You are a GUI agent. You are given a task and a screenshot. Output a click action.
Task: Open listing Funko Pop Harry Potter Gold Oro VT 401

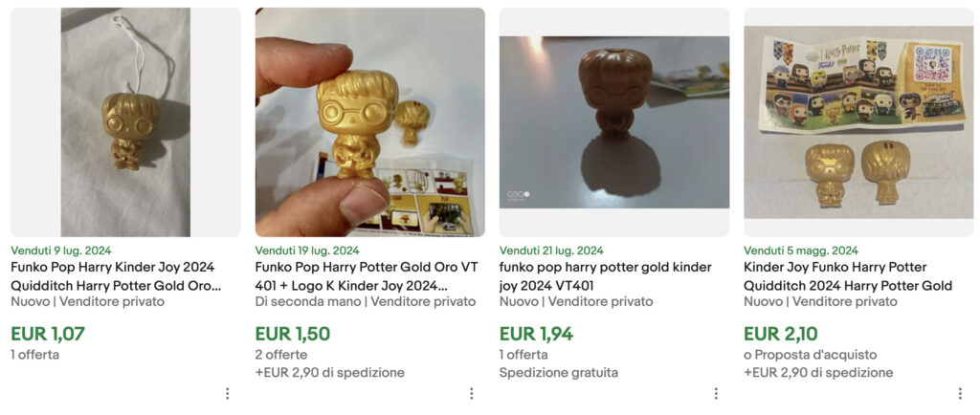367,276
